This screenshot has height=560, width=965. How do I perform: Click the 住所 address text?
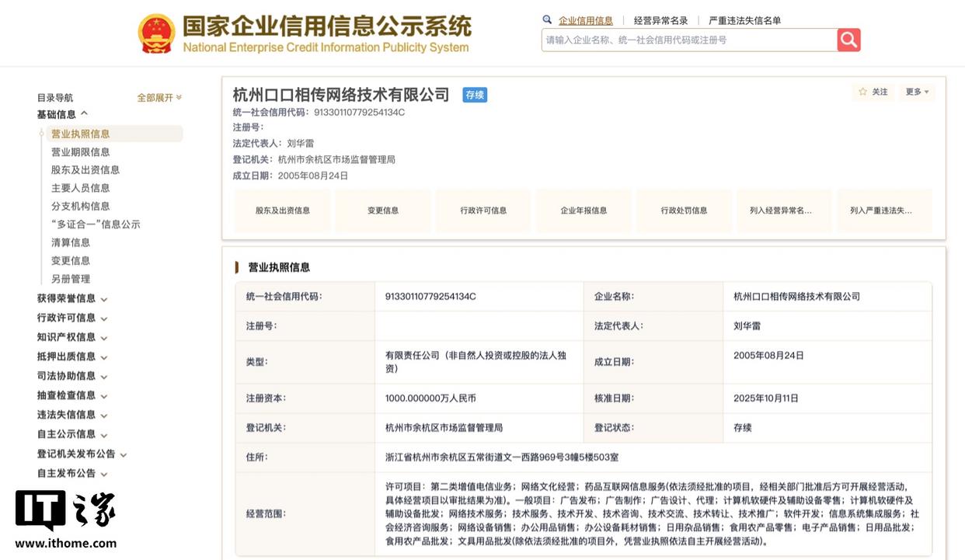(x=502, y=457)
